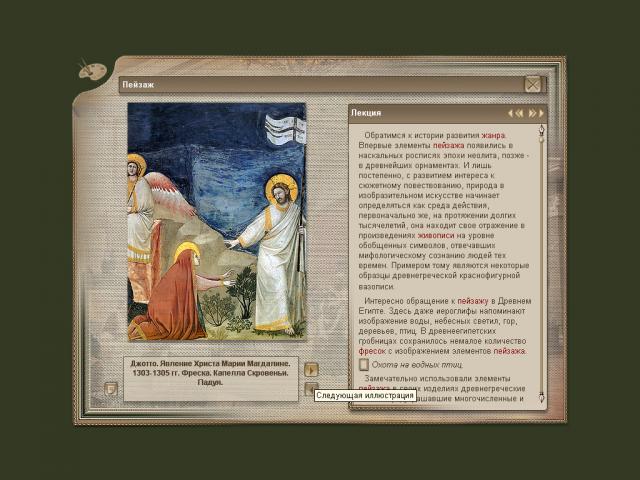
Task: Open the 'жанра' glossary link
Action: 493,135
